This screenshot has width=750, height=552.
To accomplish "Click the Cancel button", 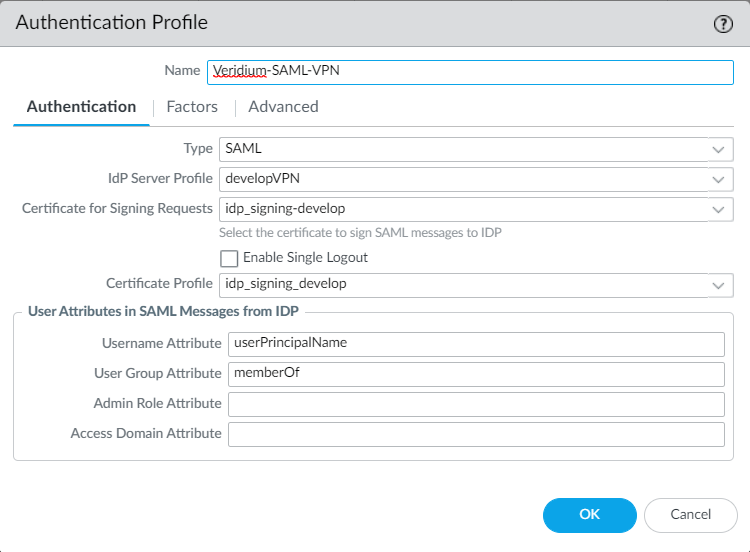I will pos(690,515).
